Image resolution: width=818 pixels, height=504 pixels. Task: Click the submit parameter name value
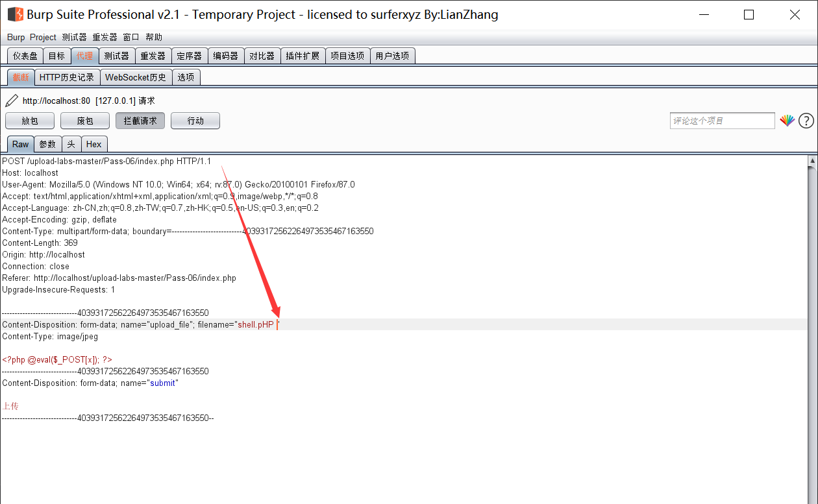[163, 383]
